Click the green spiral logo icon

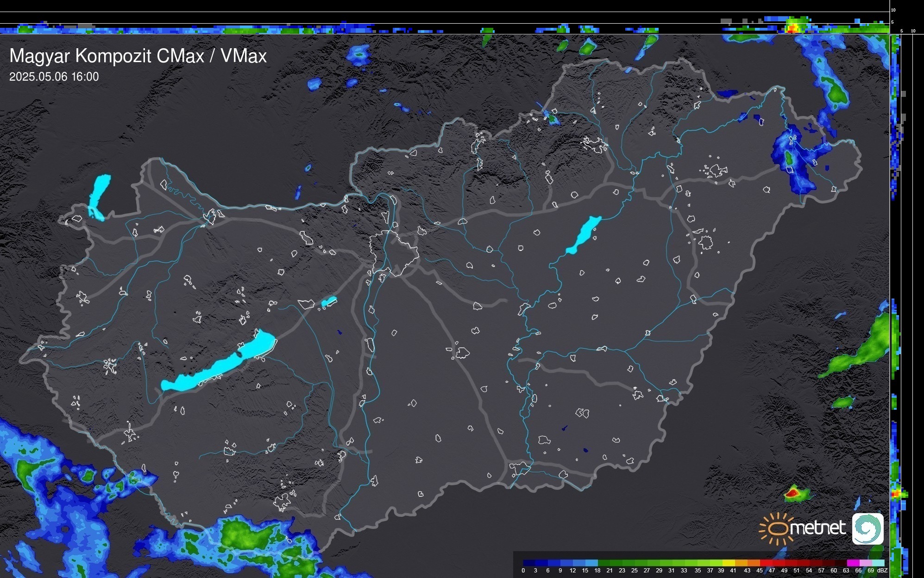coord(867,528)
